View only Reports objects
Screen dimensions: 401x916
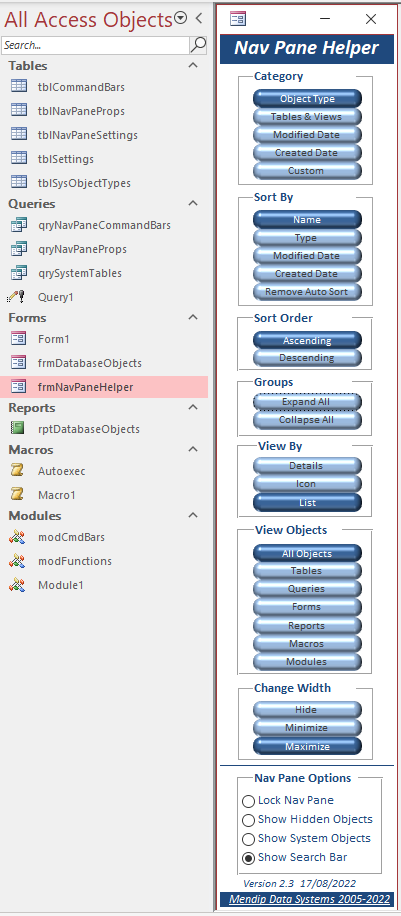coord(307,625)
